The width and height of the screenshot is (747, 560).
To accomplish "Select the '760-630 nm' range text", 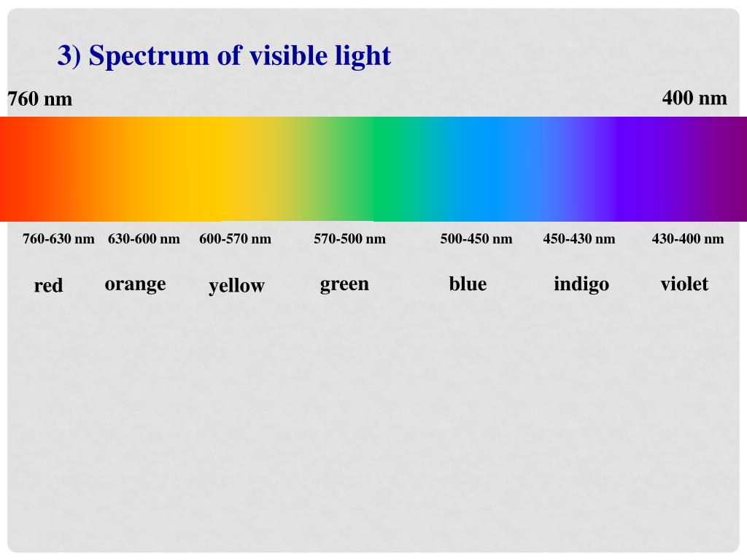I will (58, 238).
